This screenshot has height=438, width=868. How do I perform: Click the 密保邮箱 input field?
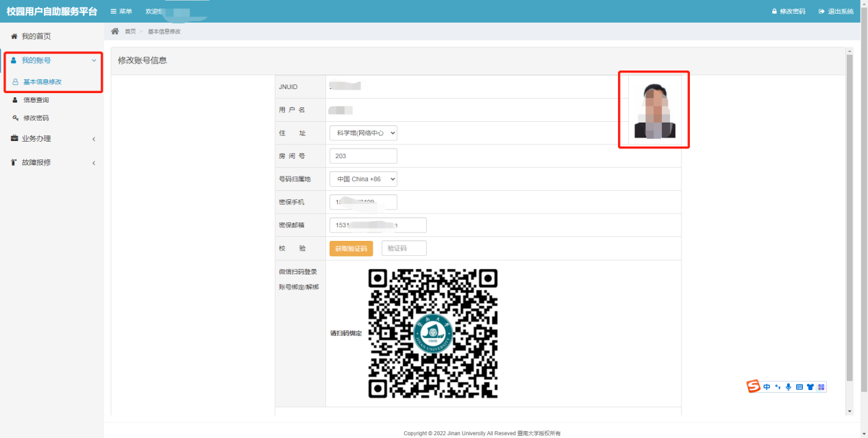pyautogui.click(x=378, y=225)
